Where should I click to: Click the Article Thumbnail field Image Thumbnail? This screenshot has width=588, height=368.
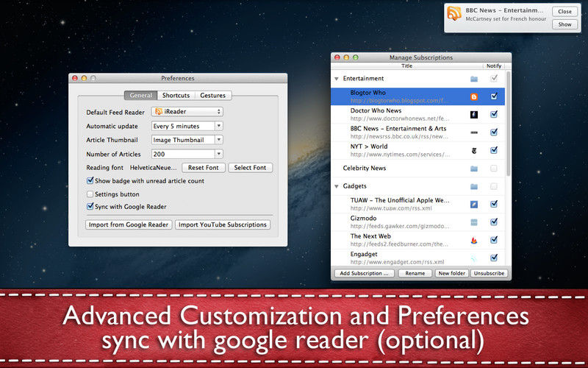[x=183, y=140]
